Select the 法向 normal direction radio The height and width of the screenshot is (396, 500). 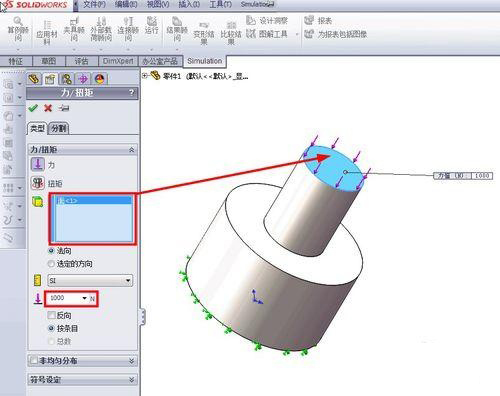[x=51, y=250]
